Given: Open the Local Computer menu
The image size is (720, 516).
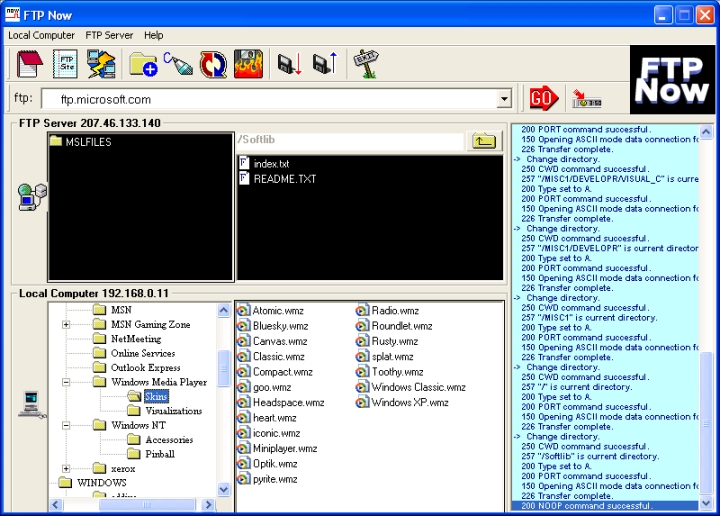Looking at the screenshot, I should pos(41,35).
